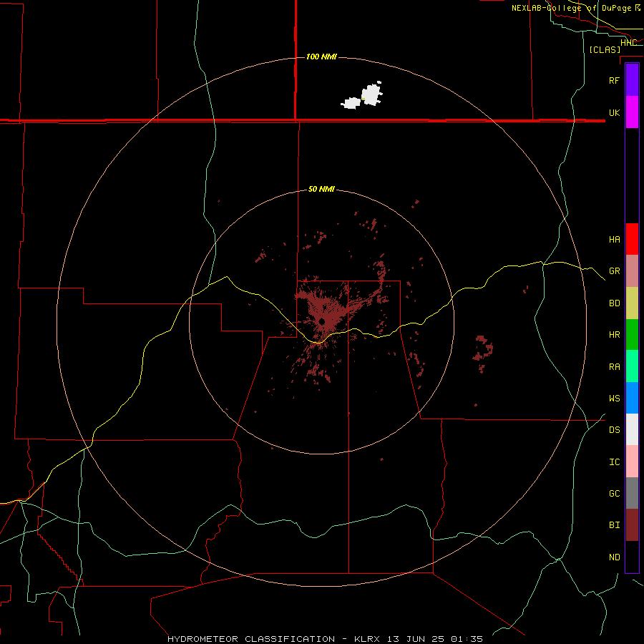Click the BD yellow legend swatch
This screenshot has height=644, width=644.
(x=632, y=303)
